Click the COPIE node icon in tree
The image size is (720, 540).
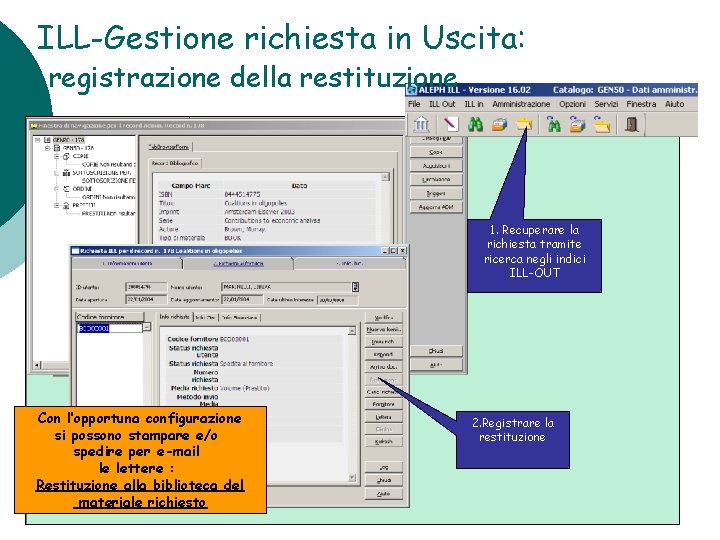pos(66,157)
